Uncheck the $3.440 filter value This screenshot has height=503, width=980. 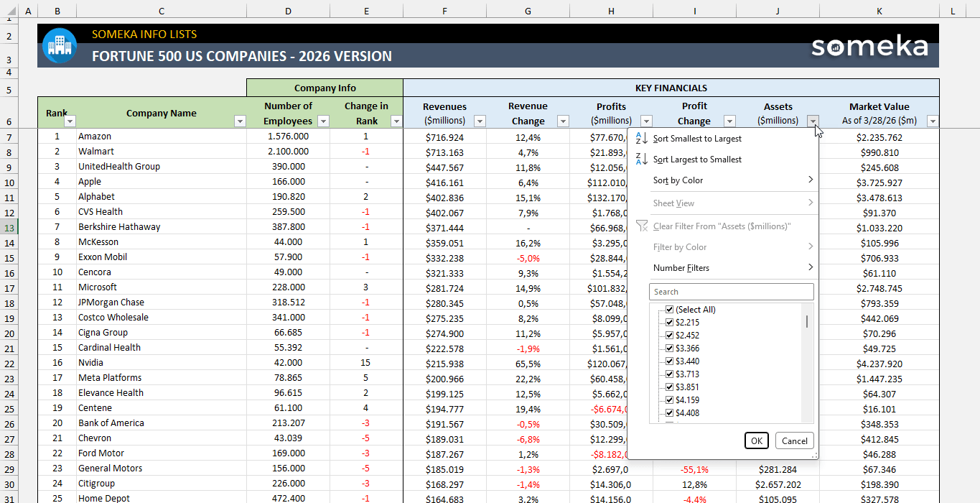pos(669,361)
